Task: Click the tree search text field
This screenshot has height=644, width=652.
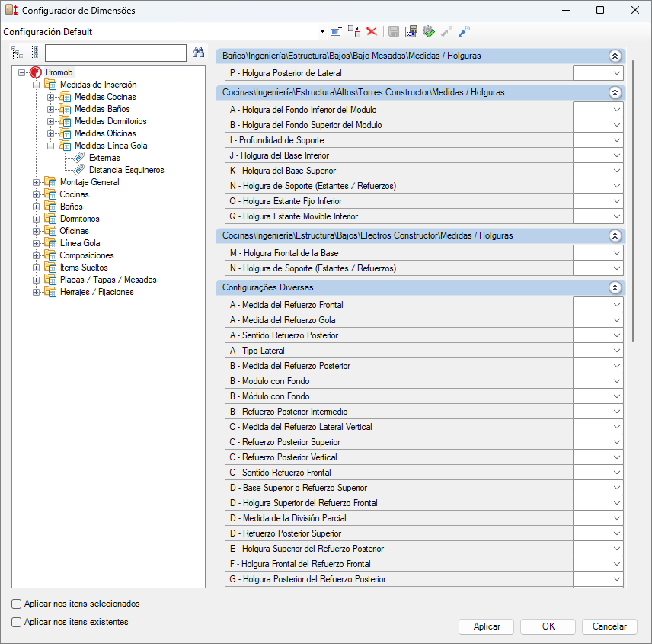Action: pos(116,53)
